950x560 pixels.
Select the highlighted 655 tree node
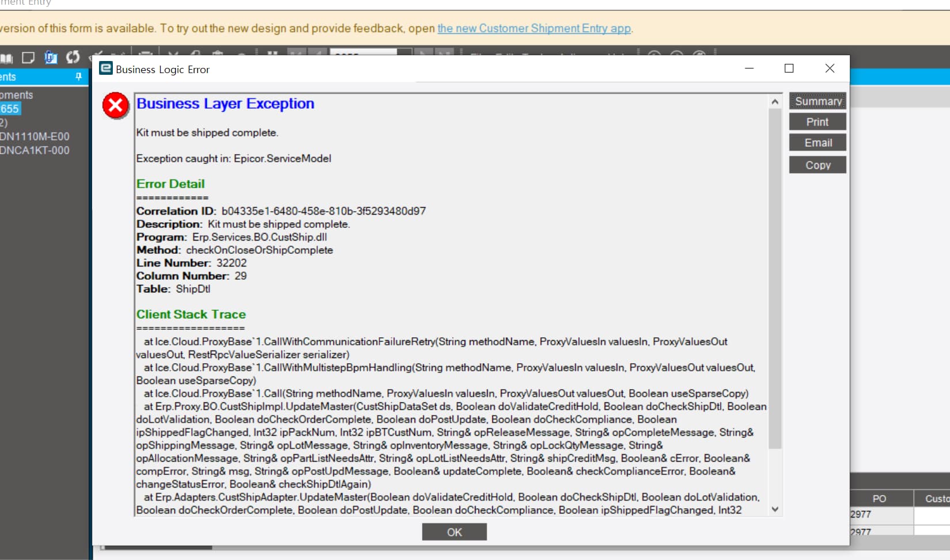pyautogui.click(x=10, y=109)
